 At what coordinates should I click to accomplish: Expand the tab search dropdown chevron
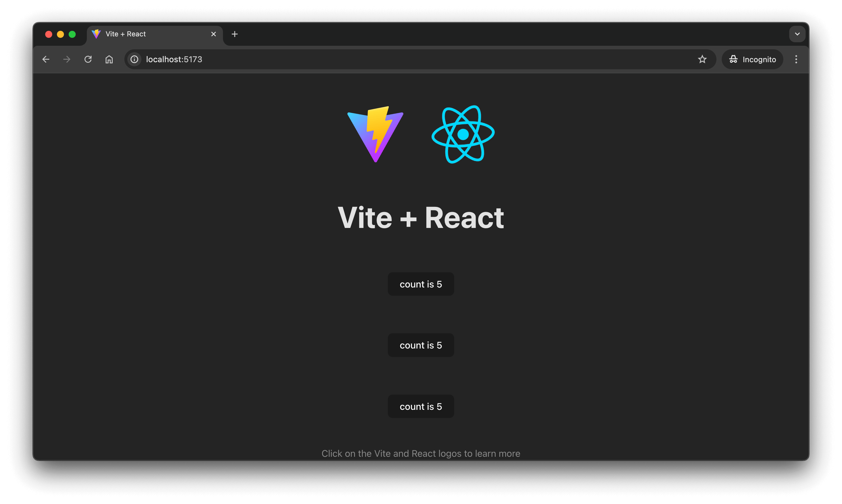pyautogui.click(x=797, y=34)
